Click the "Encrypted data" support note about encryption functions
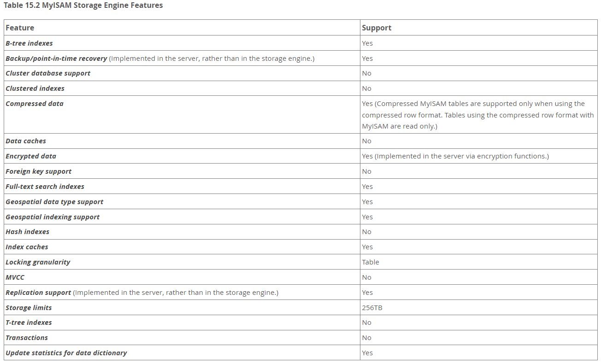601x364 pixels. 455,156
